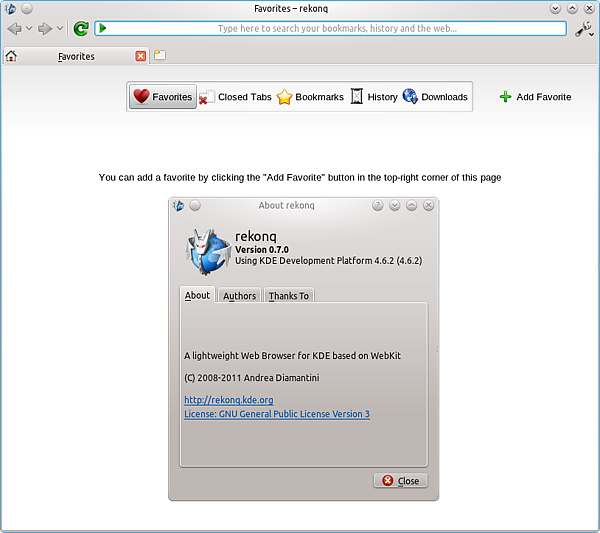This screenshot has width=600, height=533.
Task: Close the Favorites tab with the red X
Action: tap(140, 56)
